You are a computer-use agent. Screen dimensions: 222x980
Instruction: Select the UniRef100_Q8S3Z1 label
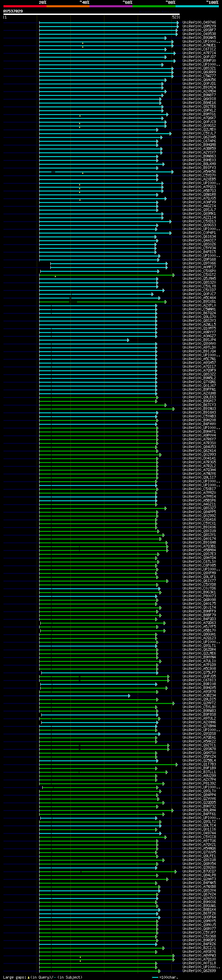click(x=199, y=68)
